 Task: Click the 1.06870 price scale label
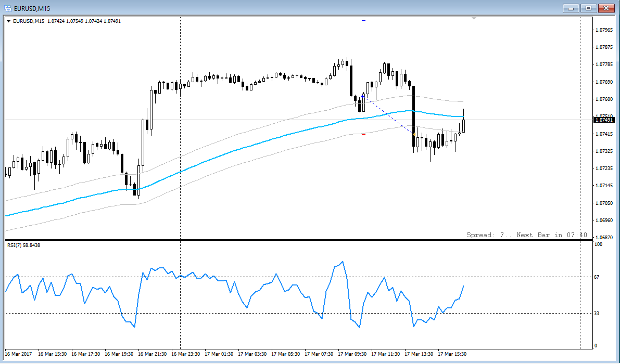point(604,237)
